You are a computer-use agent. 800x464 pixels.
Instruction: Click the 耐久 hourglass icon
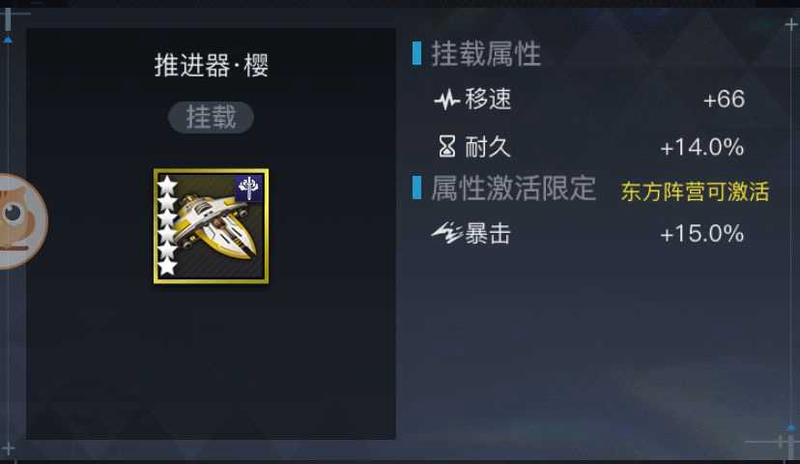447,148
